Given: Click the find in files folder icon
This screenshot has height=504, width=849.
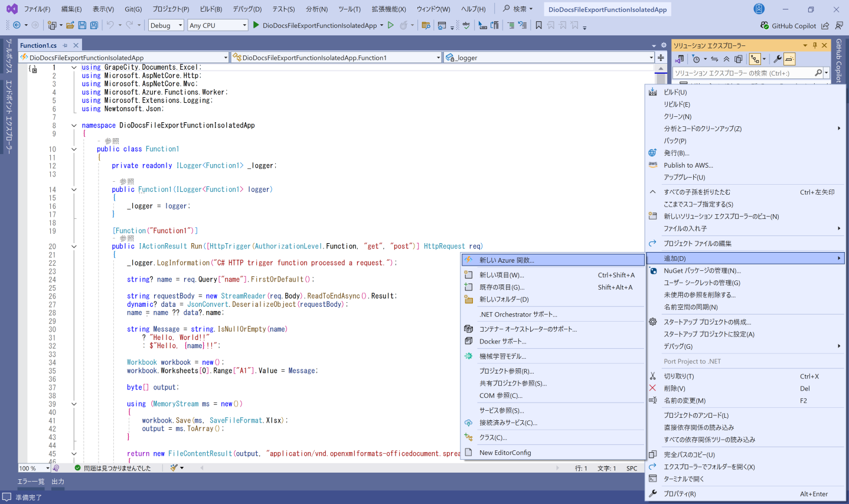Looking at the screenshot, I should click(x=426, y=25).
